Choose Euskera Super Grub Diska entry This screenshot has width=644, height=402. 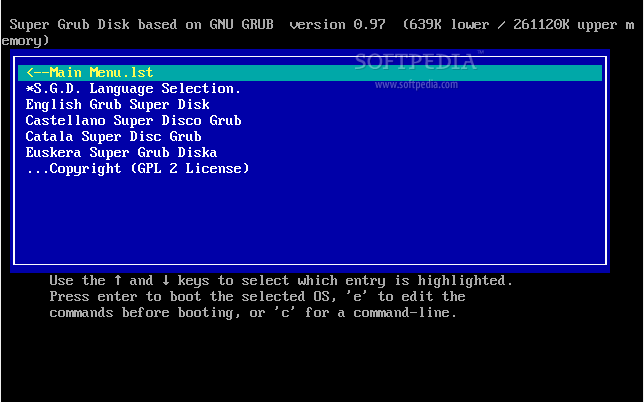(x=121, y=152)
